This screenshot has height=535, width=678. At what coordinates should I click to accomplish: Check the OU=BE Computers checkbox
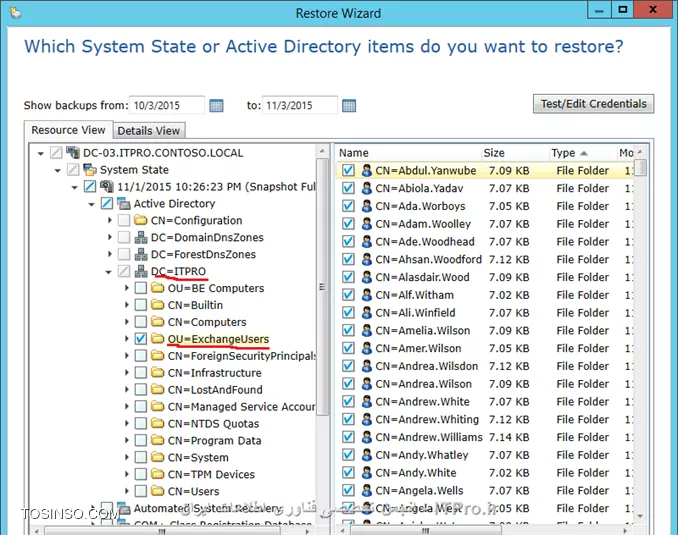[141, 288]
